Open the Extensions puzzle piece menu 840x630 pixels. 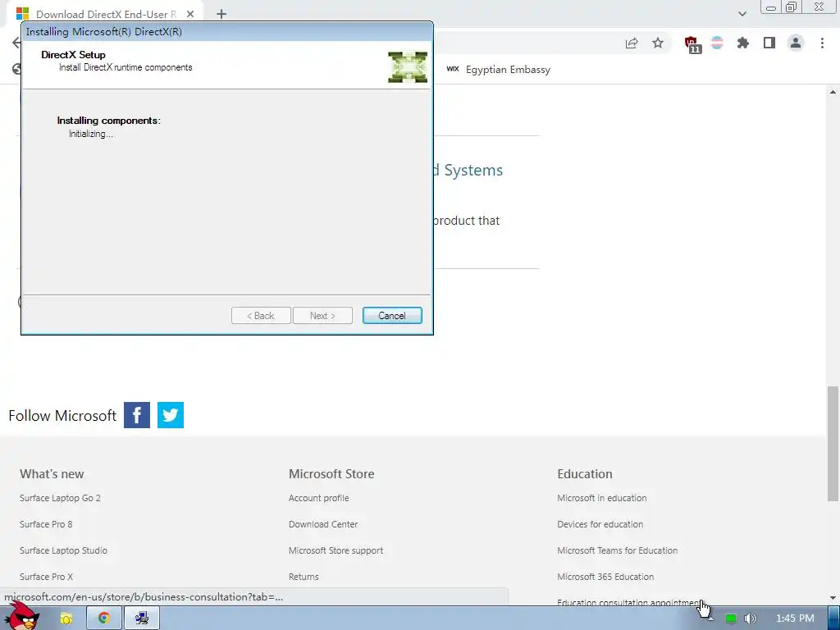click(x=743, y=43)
